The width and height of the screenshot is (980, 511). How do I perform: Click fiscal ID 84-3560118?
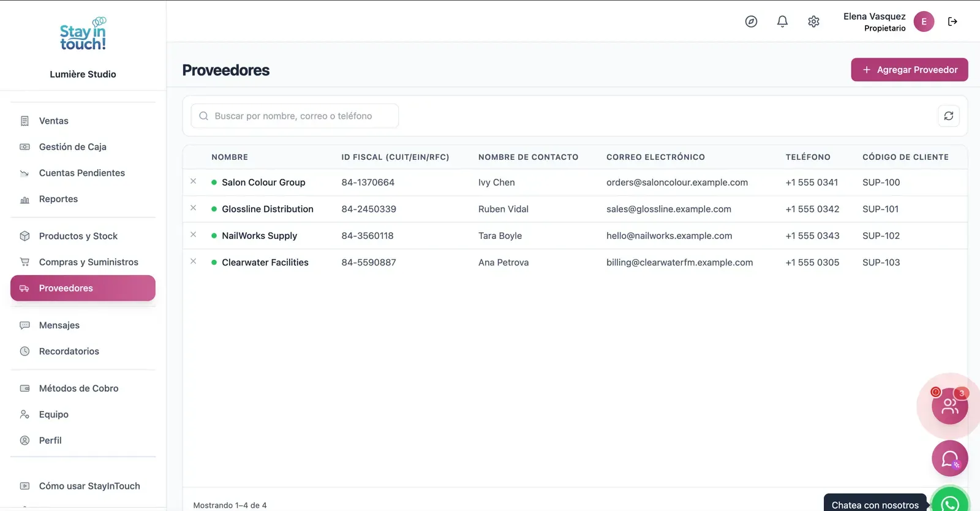point(367,236)
